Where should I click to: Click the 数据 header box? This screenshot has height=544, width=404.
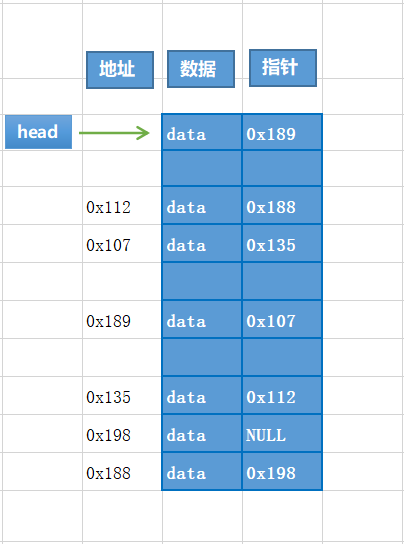[x=201, y=69]
